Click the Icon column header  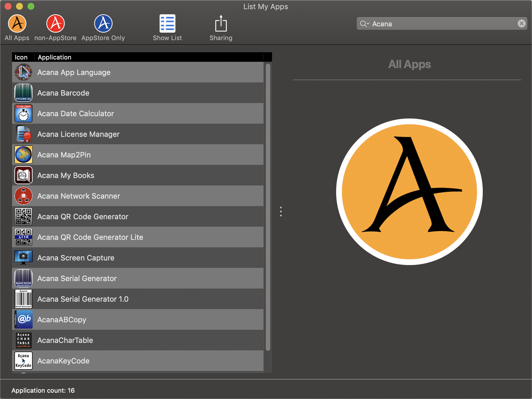tap(21, 57)
